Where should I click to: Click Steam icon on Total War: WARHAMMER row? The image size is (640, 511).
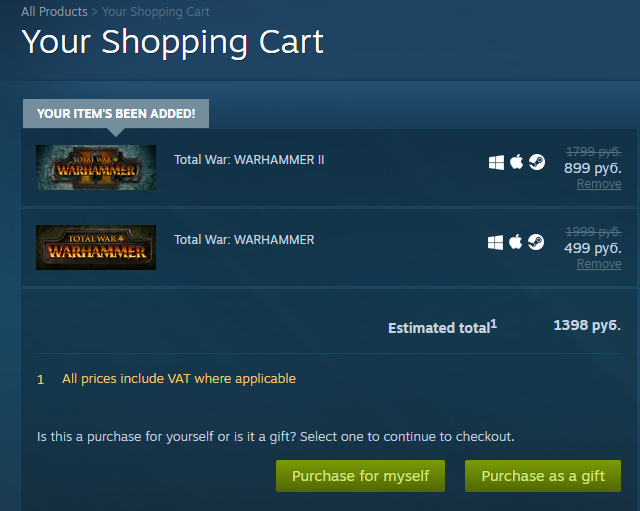click(537, 242)
